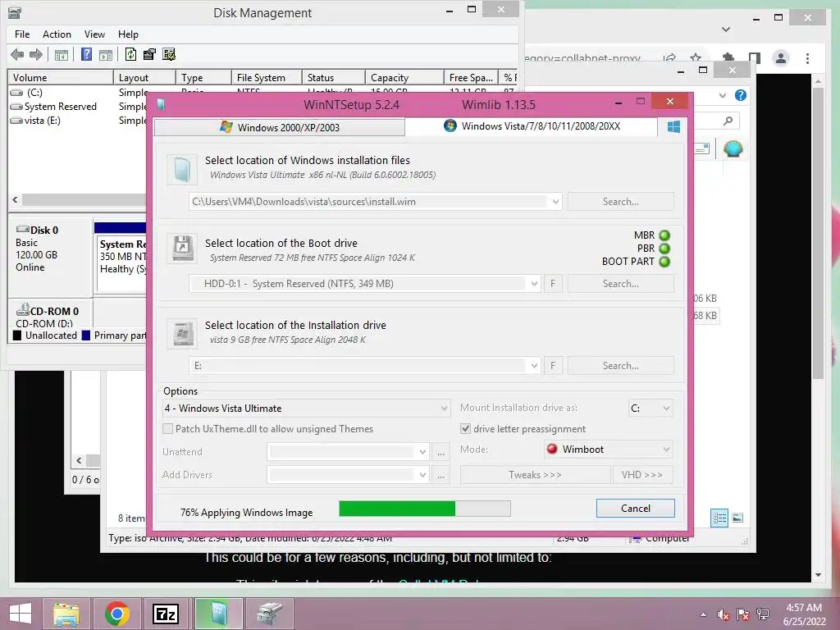The height and width of the screenshot is (630, 840).
Task: Click the green Refresh icon in Disk Management
Action: [130, 54]
